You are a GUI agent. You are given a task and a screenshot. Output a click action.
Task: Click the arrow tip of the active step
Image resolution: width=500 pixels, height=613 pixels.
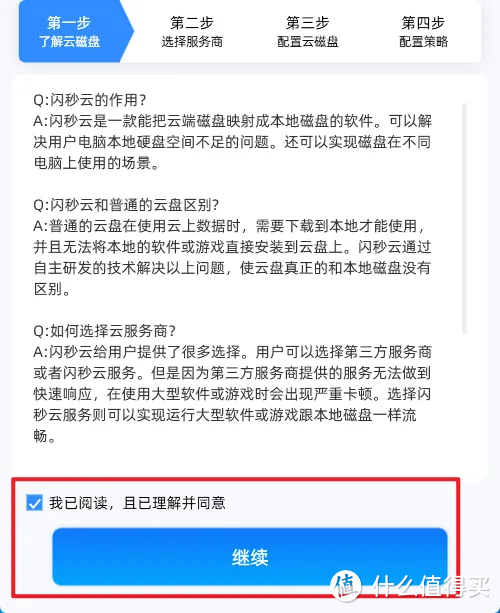(x=128, y=31)
